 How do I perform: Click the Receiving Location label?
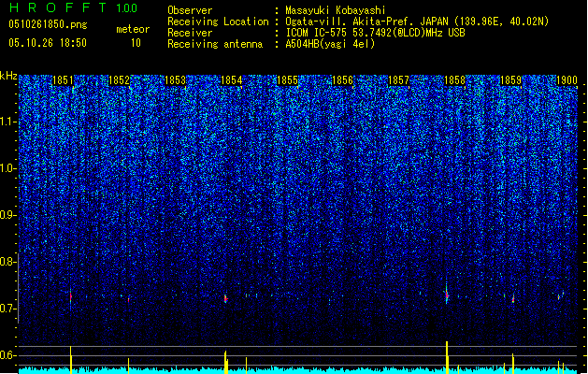218,22
